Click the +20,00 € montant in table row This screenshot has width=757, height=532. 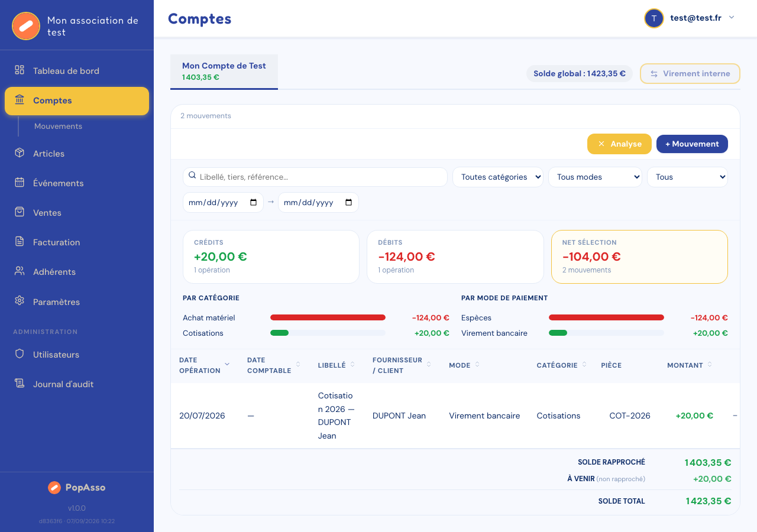pyautogui.click(x=694, y=416)
